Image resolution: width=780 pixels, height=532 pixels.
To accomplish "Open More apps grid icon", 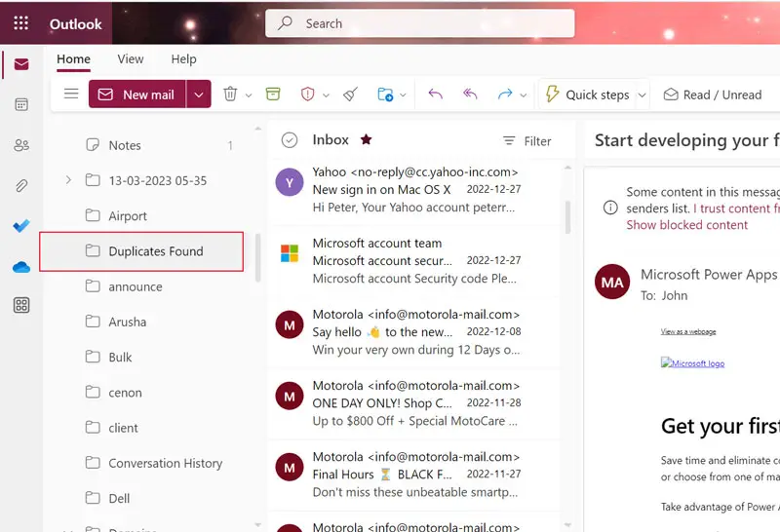I will coord(21,305).
